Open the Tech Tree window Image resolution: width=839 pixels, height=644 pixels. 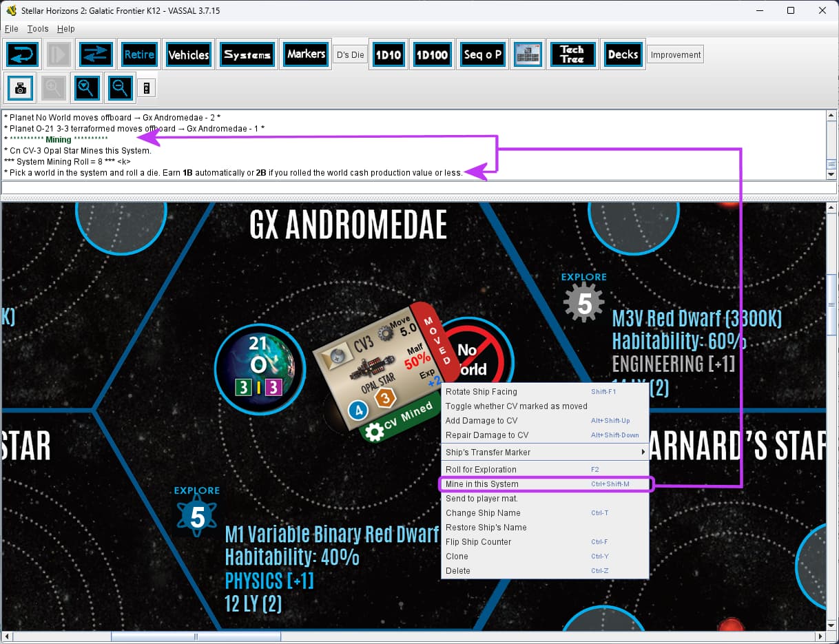pos(572,54)
